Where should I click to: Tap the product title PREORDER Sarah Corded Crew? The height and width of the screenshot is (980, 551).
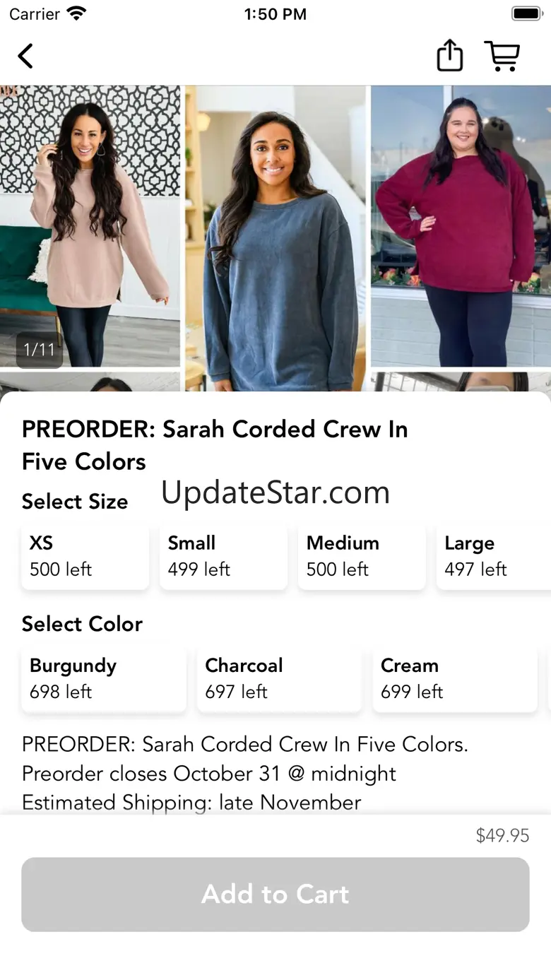(x=215, y=445)
